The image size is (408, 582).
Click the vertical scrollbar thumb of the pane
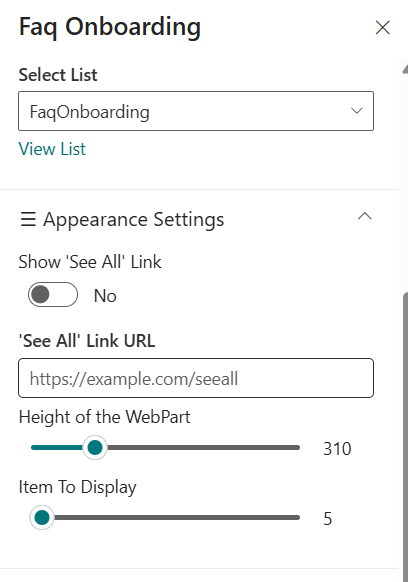[405, 434]
